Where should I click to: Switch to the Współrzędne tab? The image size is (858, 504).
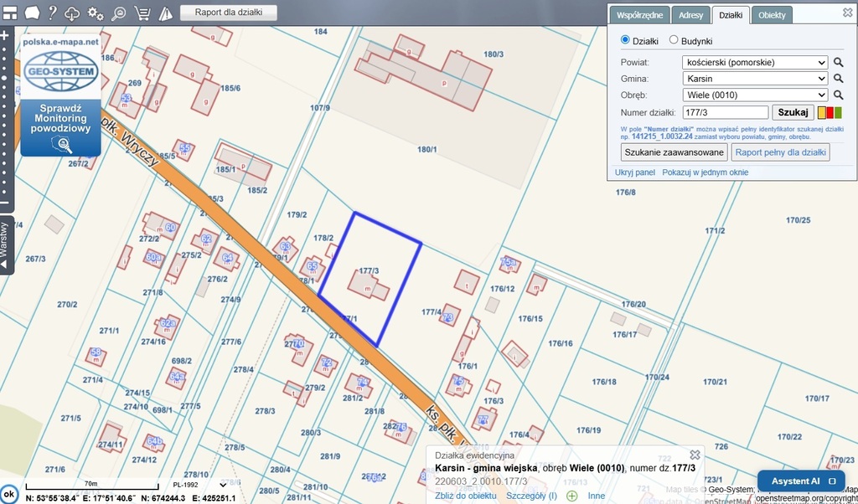click(640, 15)
